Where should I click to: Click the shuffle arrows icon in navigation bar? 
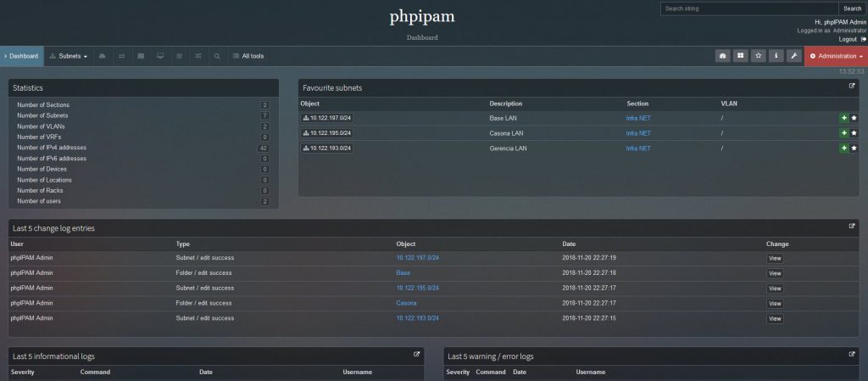click(x=198, y=56)
